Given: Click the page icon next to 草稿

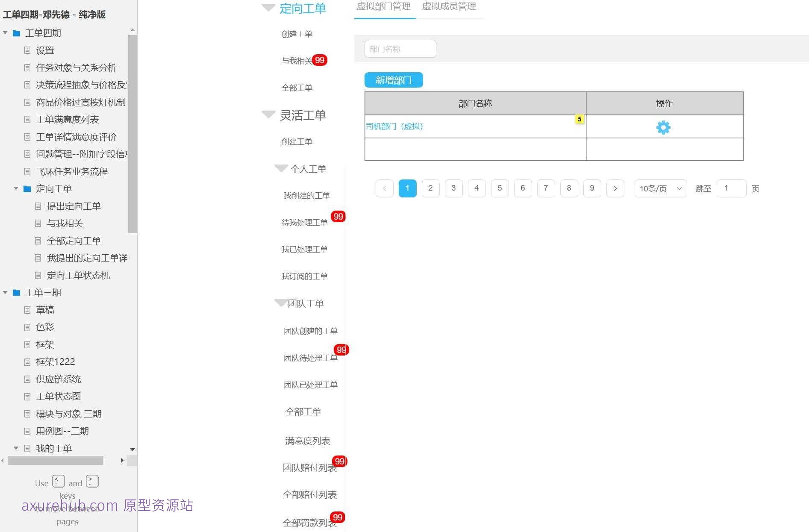Looking at the screenshot, I should pos(27,309).
